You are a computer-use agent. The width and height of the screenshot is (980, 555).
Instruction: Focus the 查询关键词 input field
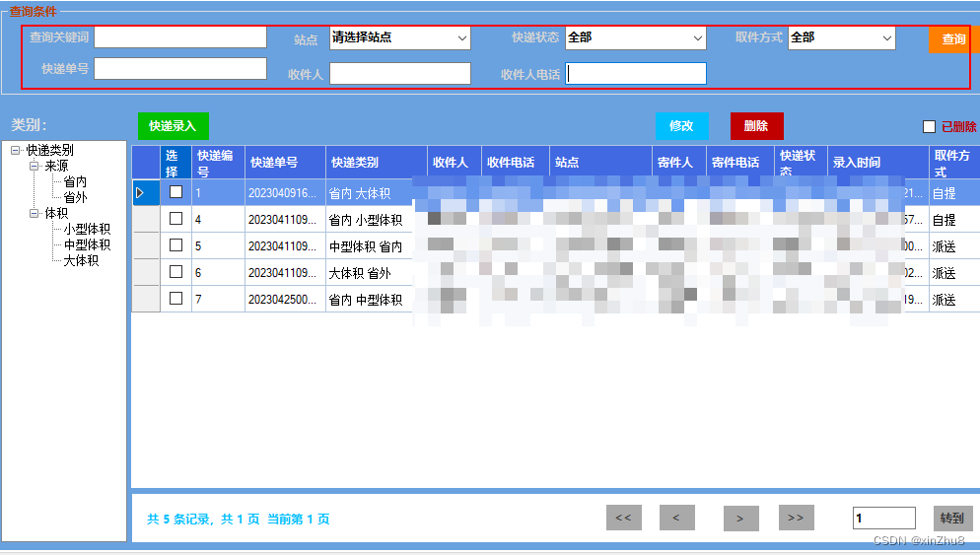pos(180,36)
